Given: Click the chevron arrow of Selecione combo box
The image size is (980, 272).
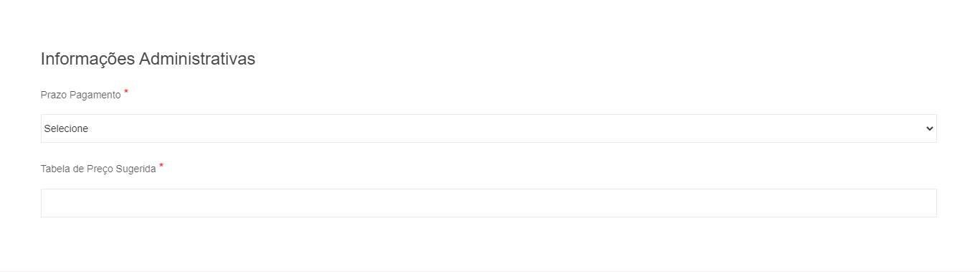Looking at the screenshot, I should click(929, 128).
